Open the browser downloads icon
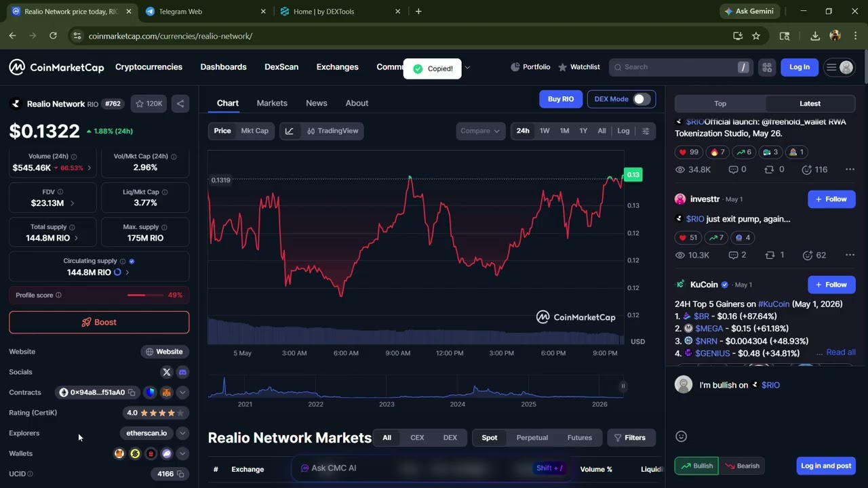Viewport: 868px width, 488px height. coord(815,36)
